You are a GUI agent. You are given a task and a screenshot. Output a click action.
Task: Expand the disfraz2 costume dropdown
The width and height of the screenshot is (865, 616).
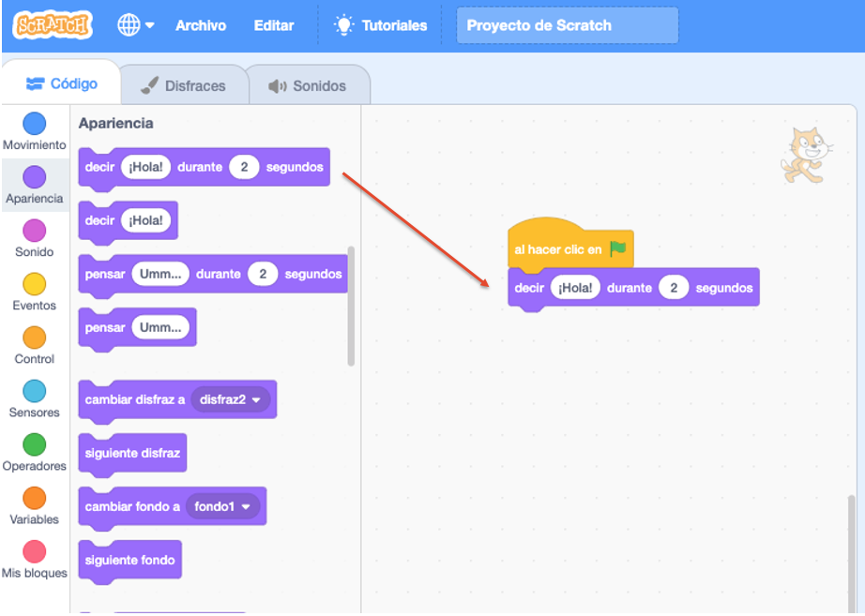[x=230, y=399]
